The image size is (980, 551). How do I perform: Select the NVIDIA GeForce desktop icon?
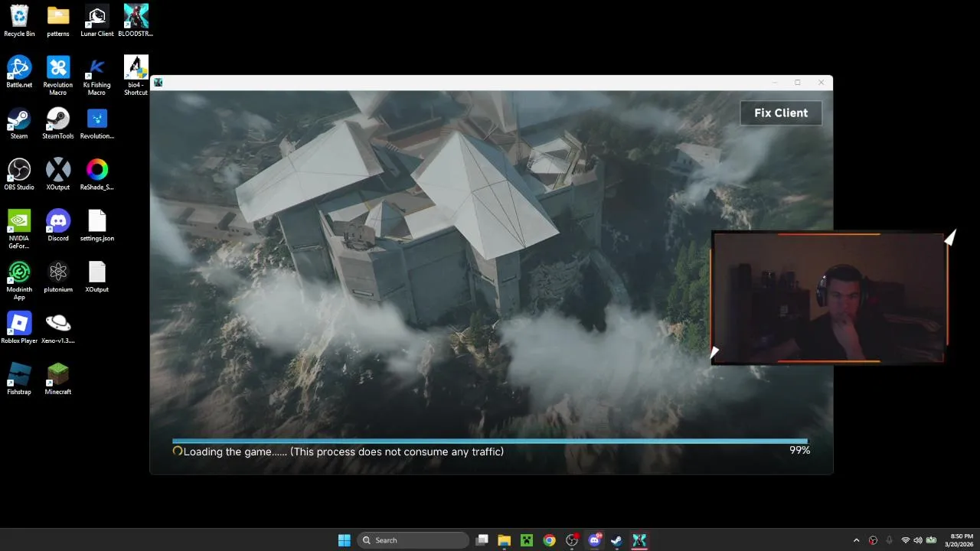(19, 230)
